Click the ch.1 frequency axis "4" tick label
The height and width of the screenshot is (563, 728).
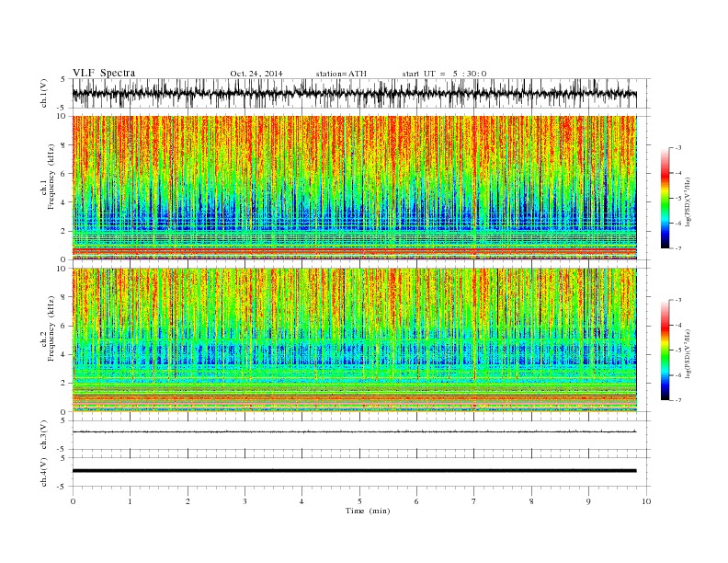(x=64, y=202)
